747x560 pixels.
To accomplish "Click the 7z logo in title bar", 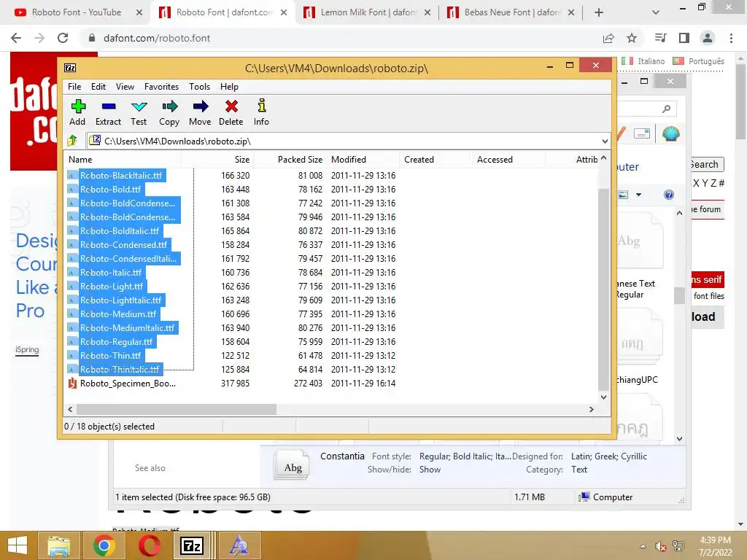I will coord(70,68).
